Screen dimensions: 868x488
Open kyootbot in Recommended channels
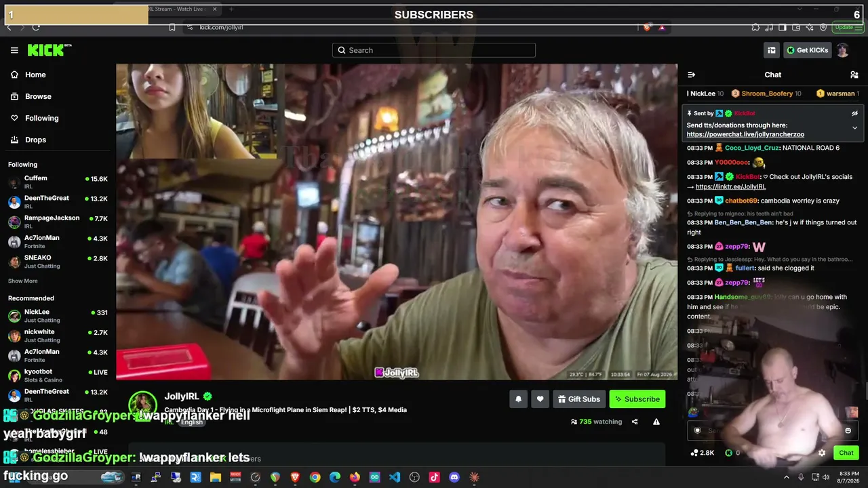click(x=58, y=375)
